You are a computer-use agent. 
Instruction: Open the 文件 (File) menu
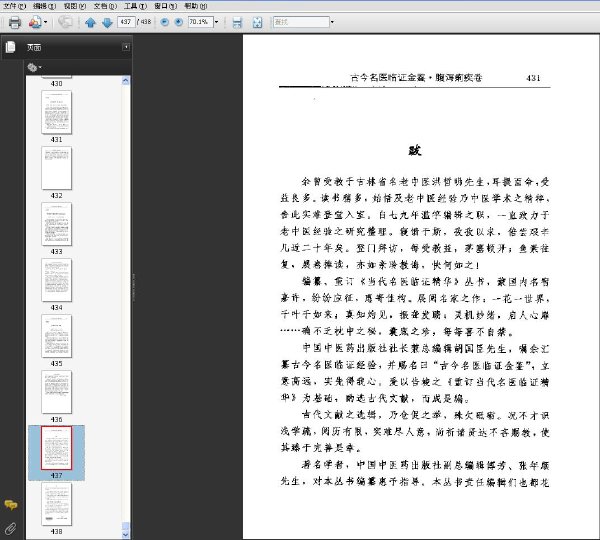(x=15, y=6)
